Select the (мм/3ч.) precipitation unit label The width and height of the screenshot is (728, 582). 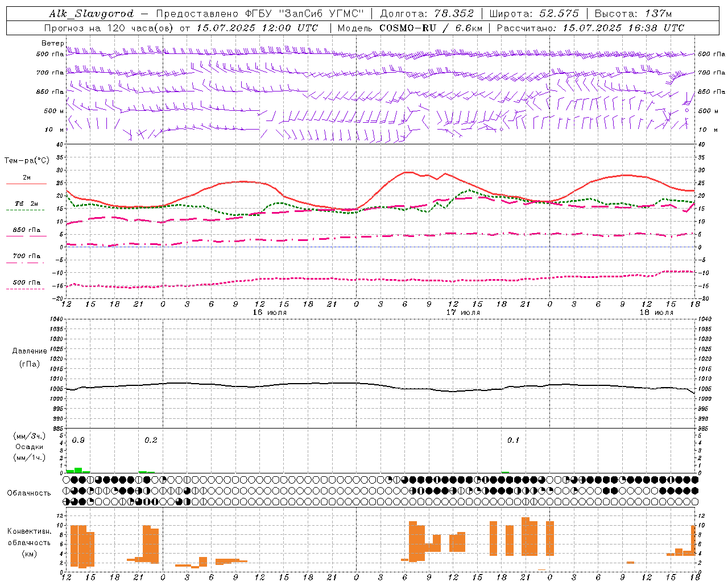(x=30, y=436)
